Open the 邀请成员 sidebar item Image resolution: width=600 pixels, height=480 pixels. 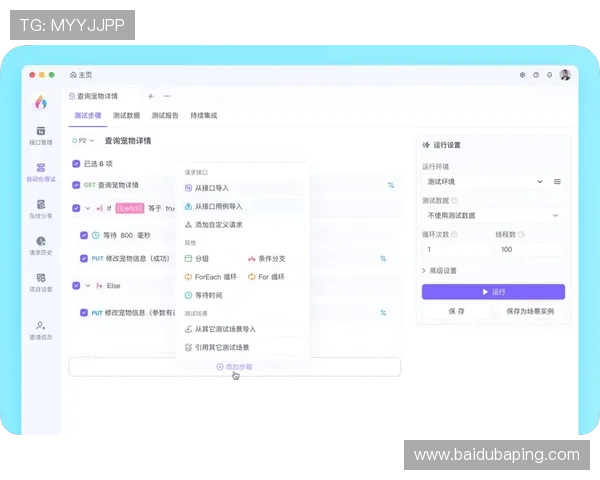(x=41, y=330)
